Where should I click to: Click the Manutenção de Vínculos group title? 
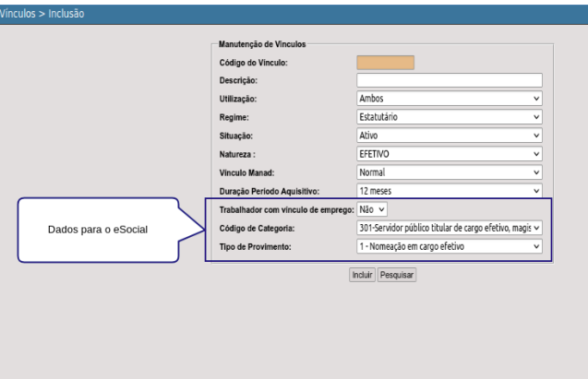(262, 44)
